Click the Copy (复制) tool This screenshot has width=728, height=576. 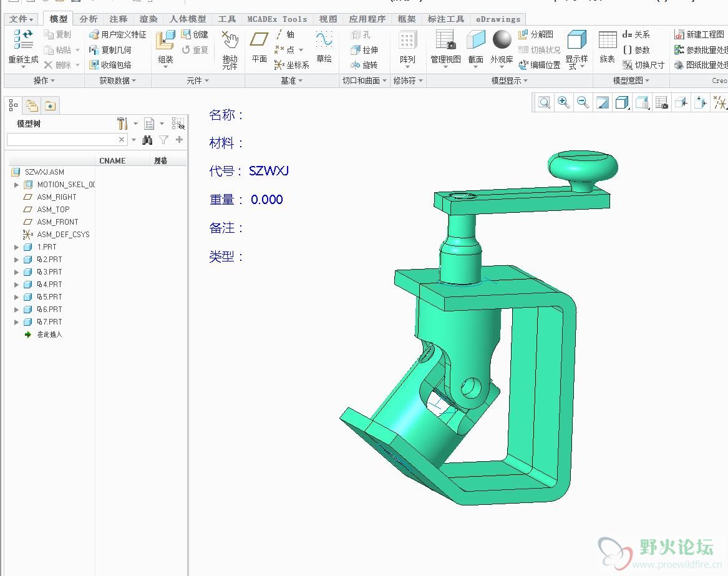pos(57,34)
